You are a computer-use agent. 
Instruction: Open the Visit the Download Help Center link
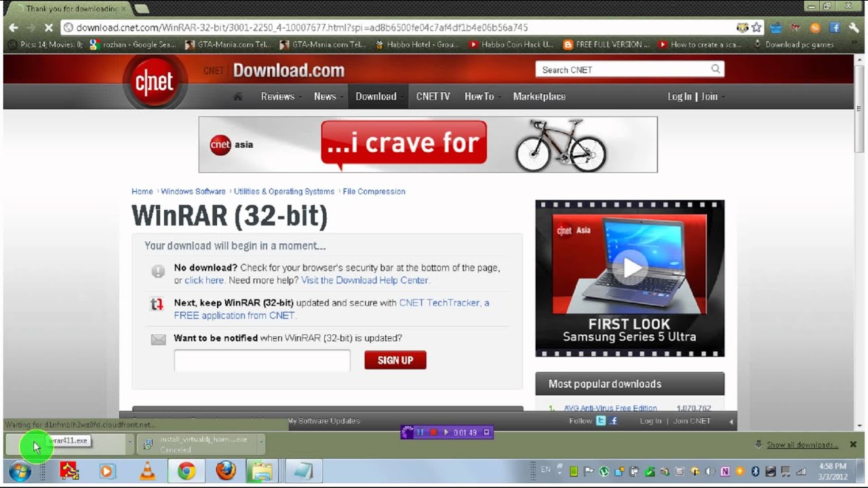point(365,280)
